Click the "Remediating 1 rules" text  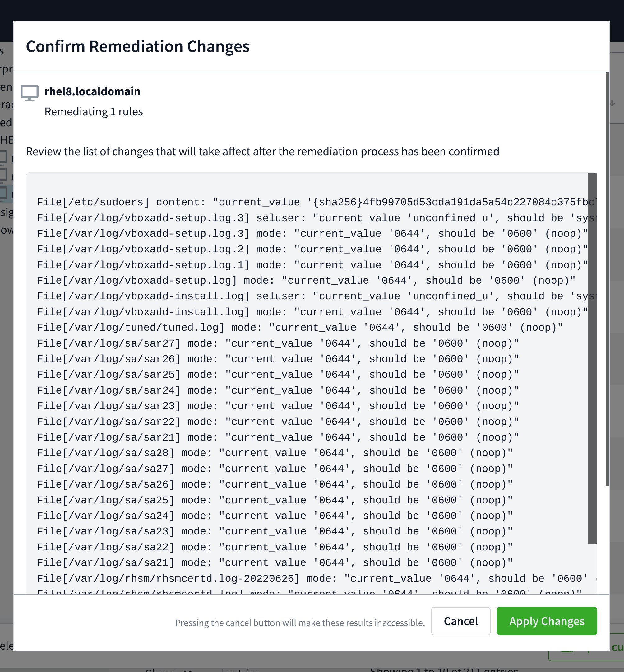[x=94, y=111]
